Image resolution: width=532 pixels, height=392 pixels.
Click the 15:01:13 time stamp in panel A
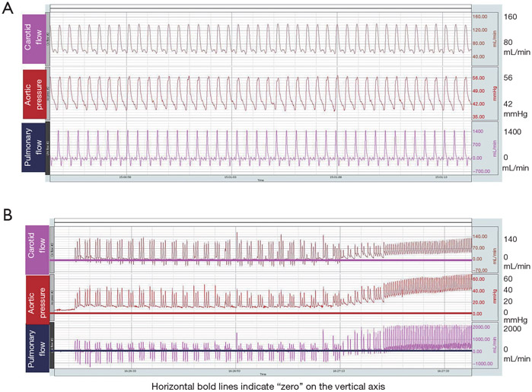pos(441,177)
